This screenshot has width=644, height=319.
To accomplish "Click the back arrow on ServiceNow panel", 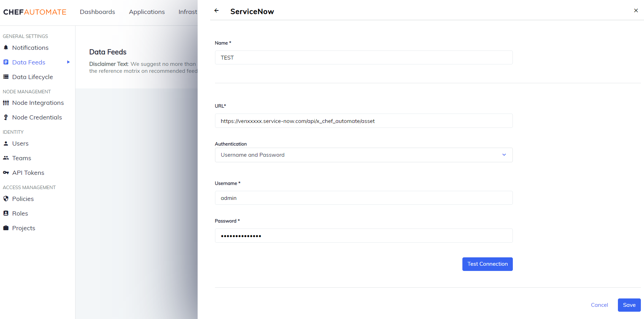I will (x=216, y=11).
